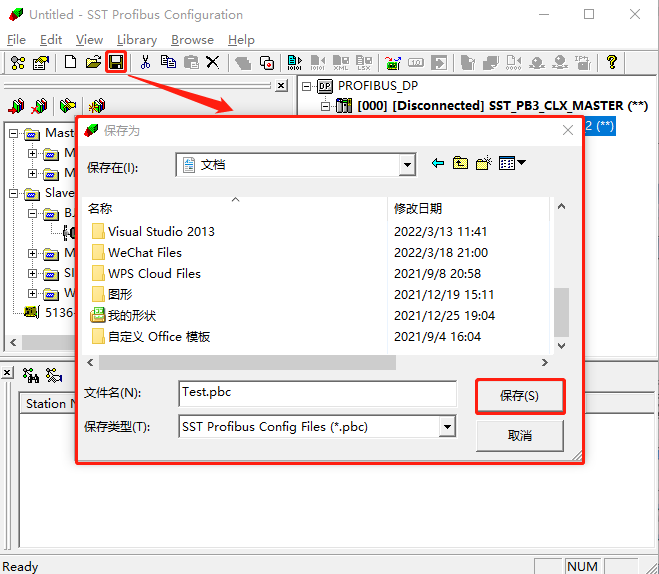Click the LSX export toolbar icon
This screenshot has width=659, height=574.
pos(364,62)
